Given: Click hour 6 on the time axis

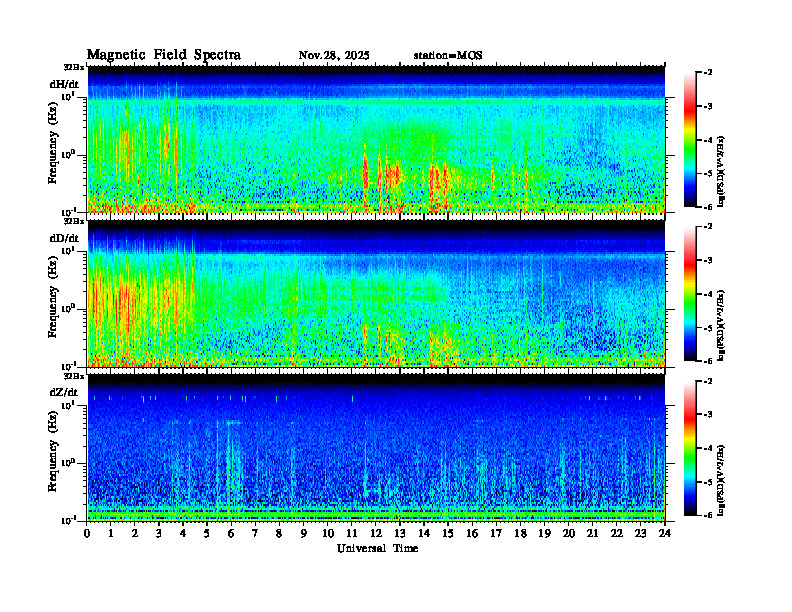Looking at the screenshot, I should [x=231, y=533].
